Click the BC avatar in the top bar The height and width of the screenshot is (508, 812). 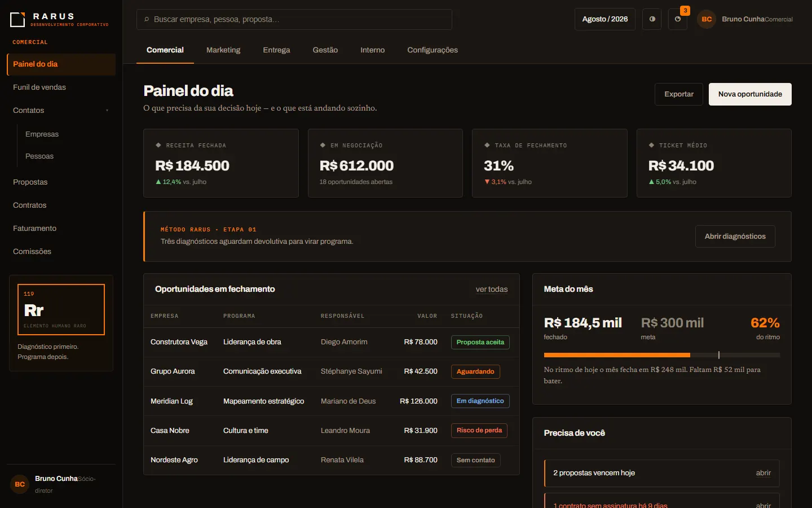707,19
